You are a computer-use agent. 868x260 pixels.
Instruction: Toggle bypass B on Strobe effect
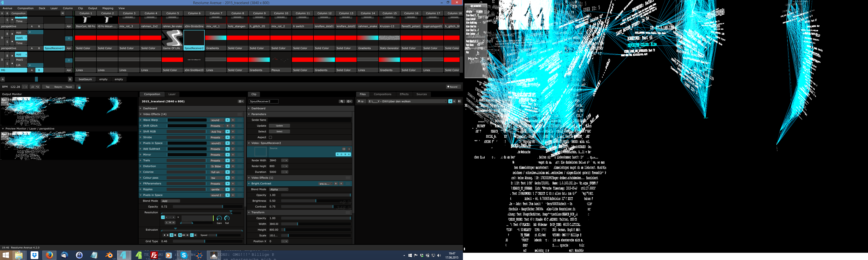click(x=228, y=137)
